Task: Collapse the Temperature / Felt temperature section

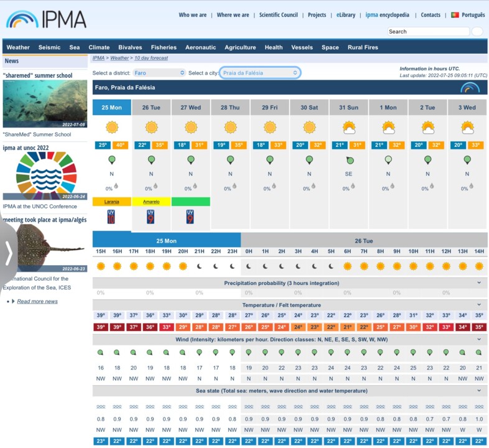Action: (479, 304)
